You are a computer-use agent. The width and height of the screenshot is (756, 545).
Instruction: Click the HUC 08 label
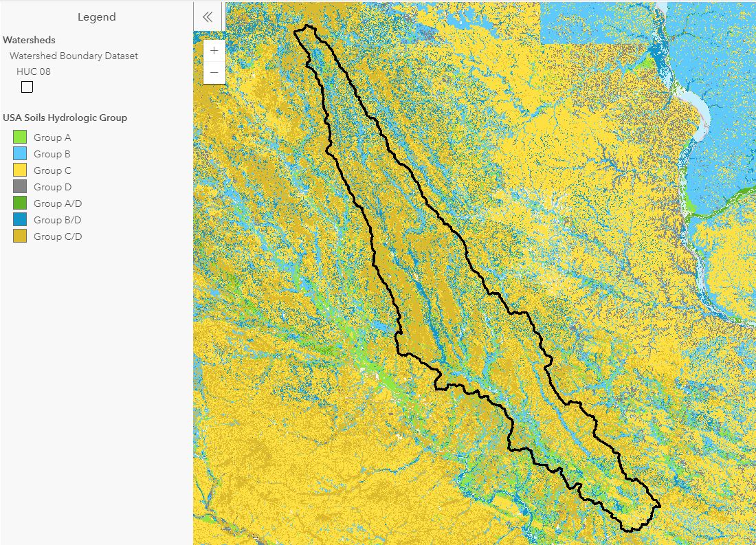[33, 71]
